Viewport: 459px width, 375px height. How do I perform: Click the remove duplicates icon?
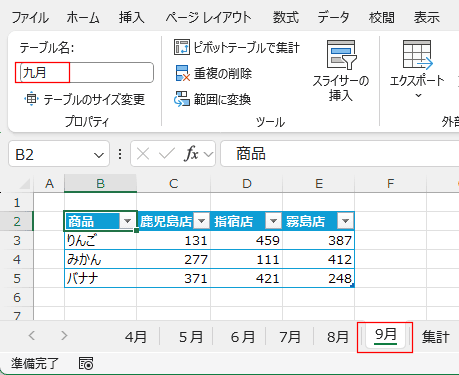pyautogui.click(x=182, y=73)
